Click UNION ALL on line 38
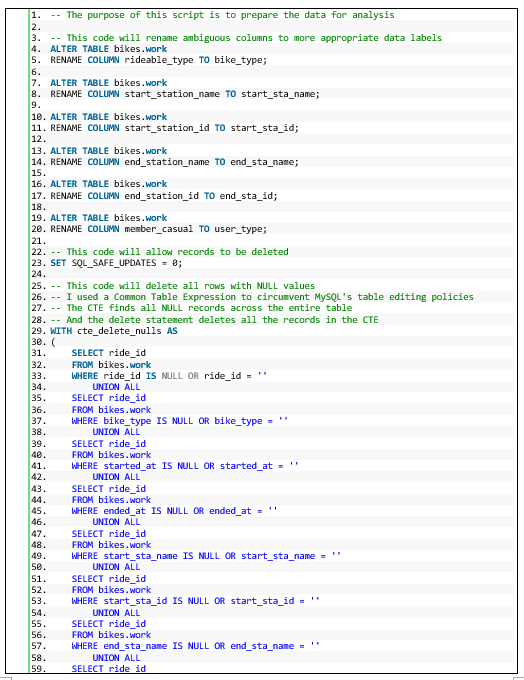The width and height of the screenshot is (524, 680). [x=116, y=432]
